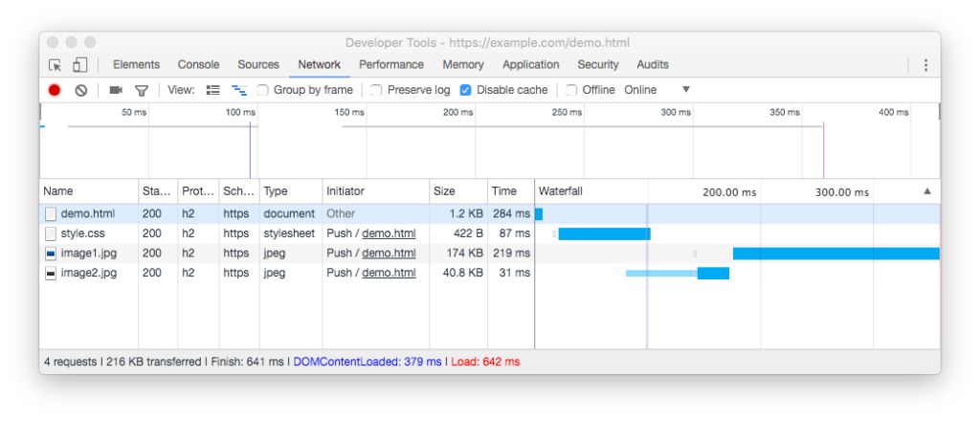Viewport: 980px width, 421px height.
Task: Tick the Offline checkbox
Action: click(571, 90)
